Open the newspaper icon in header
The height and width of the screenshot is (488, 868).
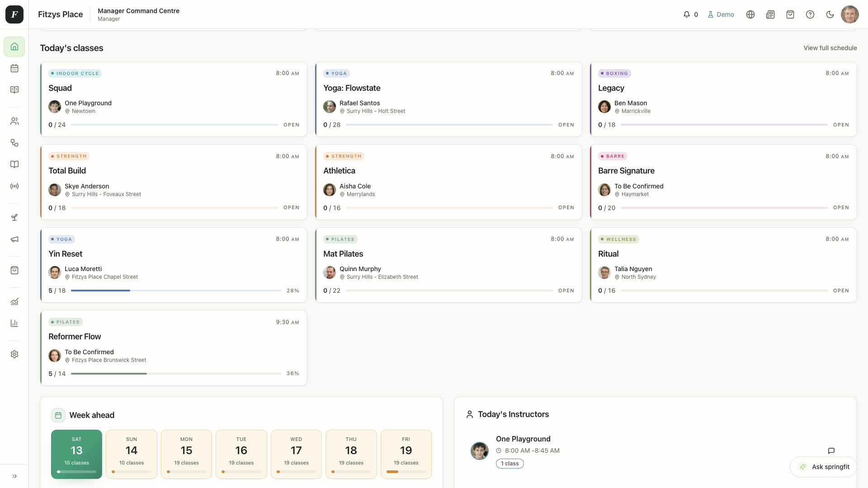tap(770, 14)
